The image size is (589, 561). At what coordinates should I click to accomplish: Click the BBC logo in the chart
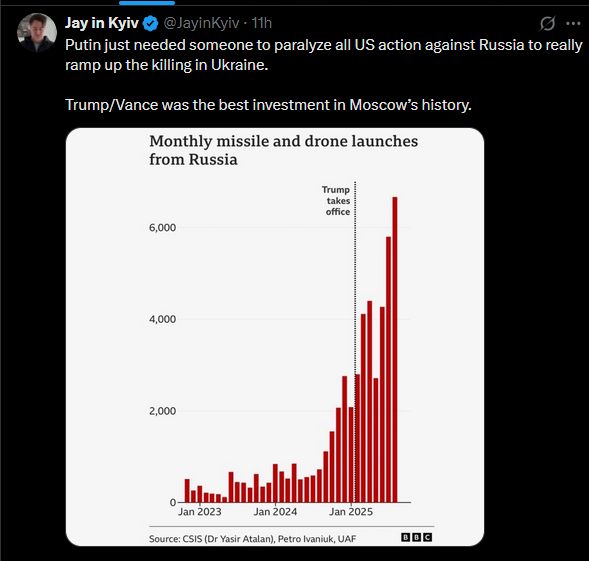tap(417, 537)
